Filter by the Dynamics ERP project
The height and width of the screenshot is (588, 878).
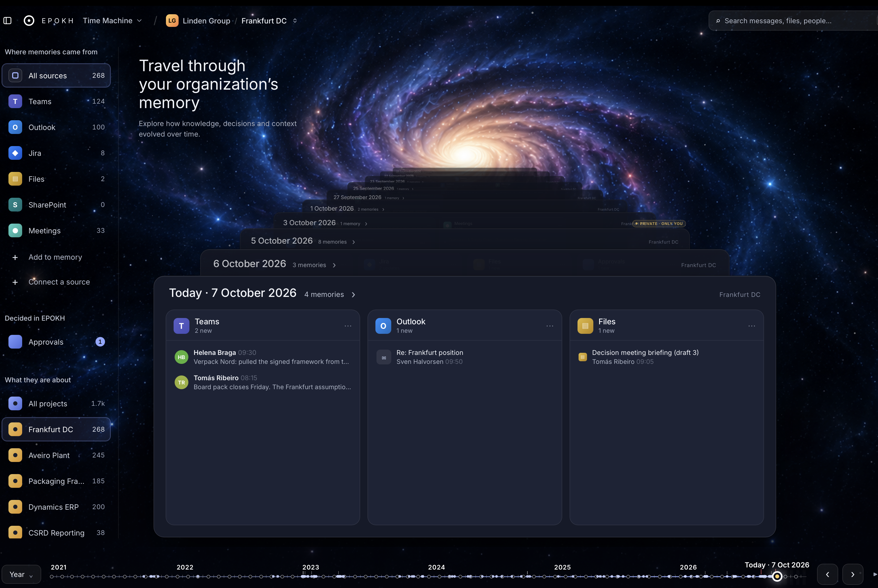56,507
